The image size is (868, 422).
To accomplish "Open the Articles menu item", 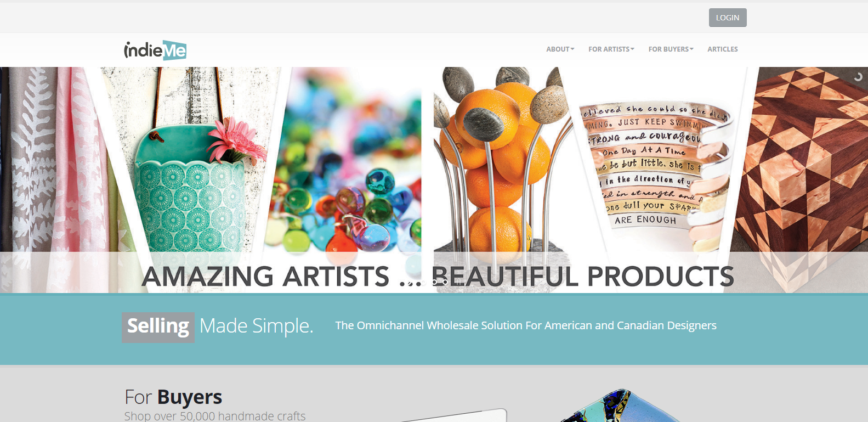I will pyautogui.click(x=723, y=49).
